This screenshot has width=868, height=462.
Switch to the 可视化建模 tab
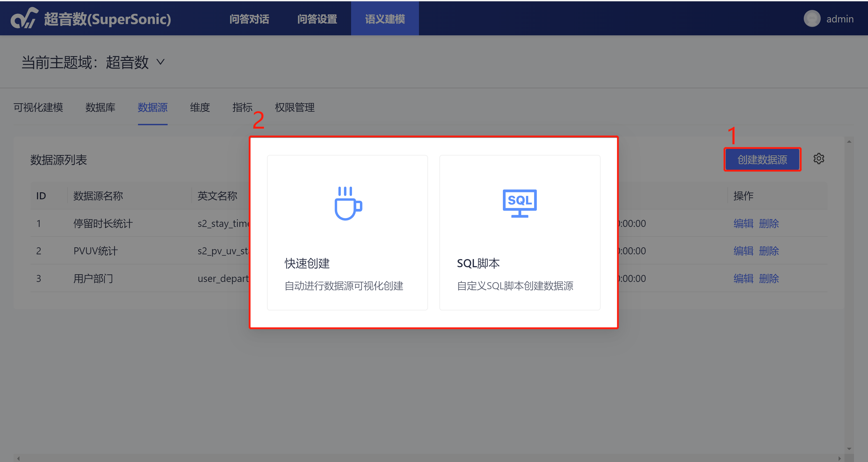tap(38, 108)
